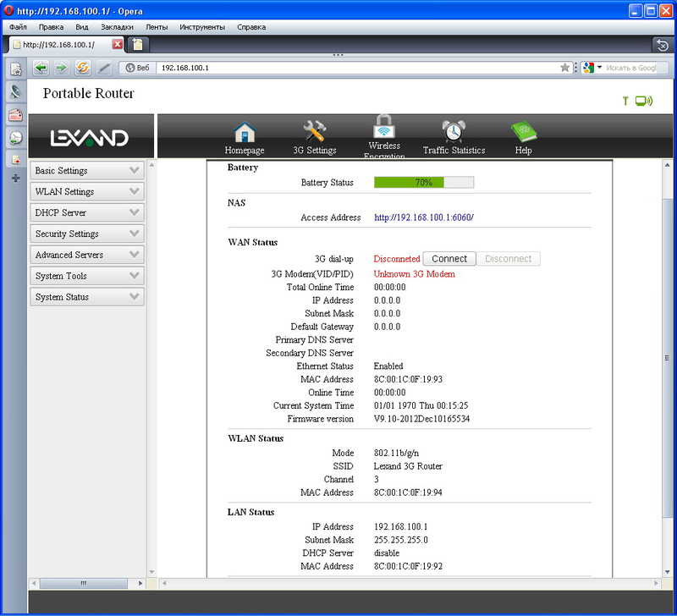
Task: Open the Справка menu
Action: (x=251, y=27)
